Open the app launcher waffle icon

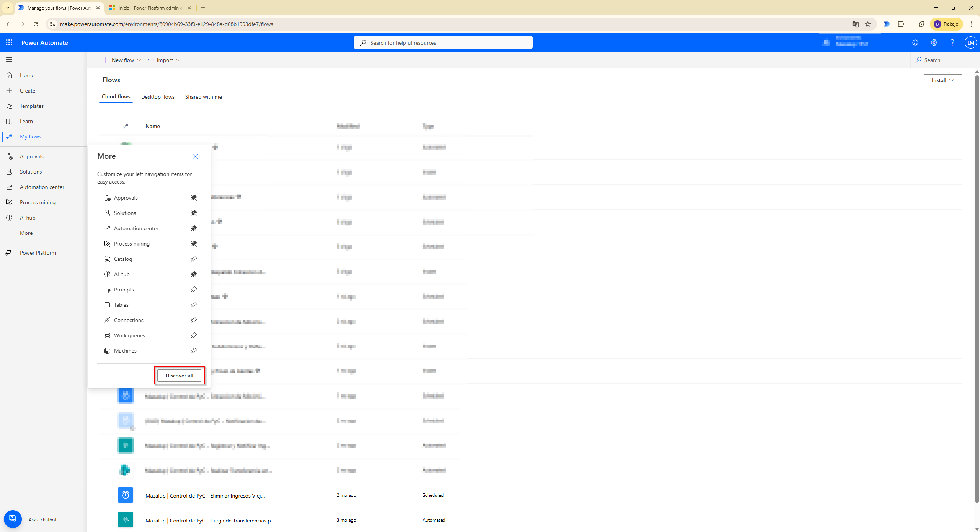pos(9,42)
